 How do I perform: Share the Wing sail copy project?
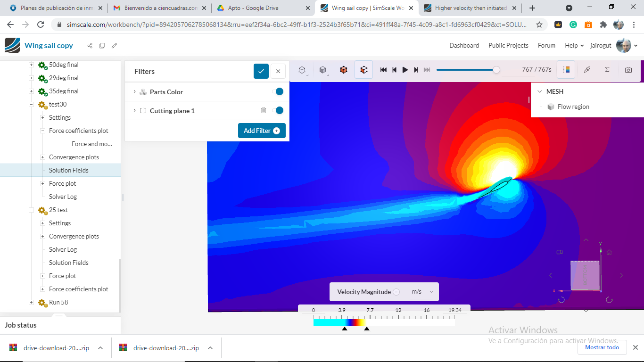pos(90,46)
